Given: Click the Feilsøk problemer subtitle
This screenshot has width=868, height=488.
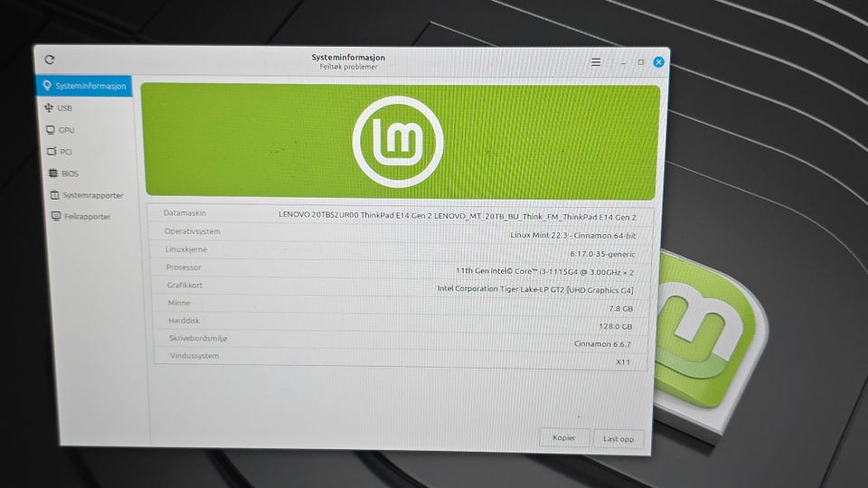Looking at the screenshot, I should (x=348, y=67).
